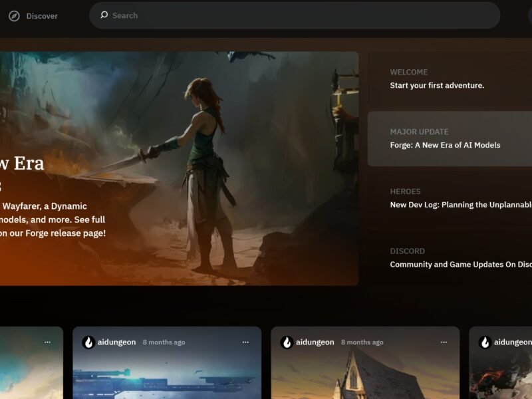Screen dimensions: 532x399
Task: Open three-dot menu on leftmost partial card
Action: click(x=47, y=342)
